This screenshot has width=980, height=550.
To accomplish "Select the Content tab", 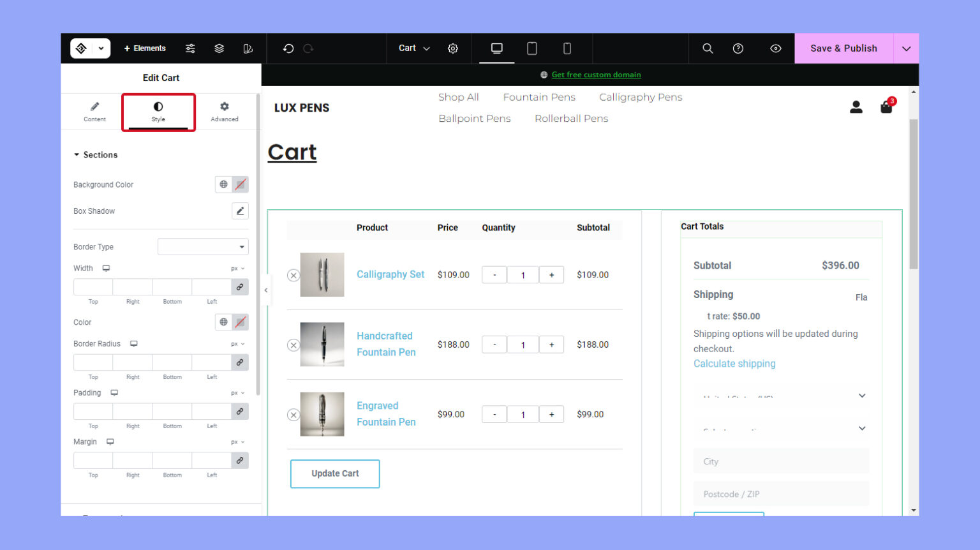I will point(94,112).
